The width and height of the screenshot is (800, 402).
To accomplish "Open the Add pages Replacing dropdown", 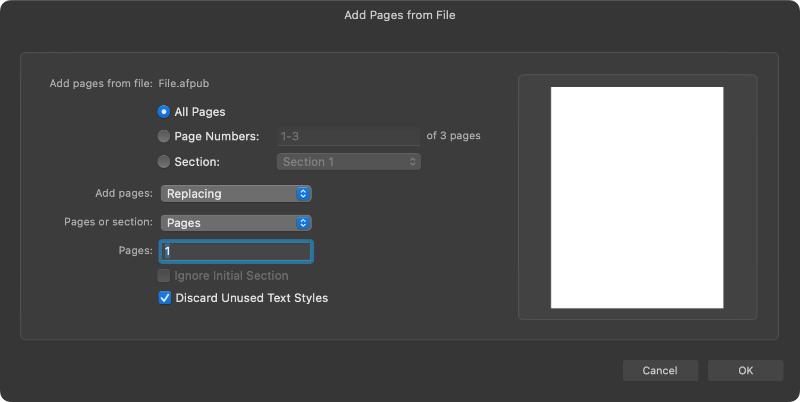I will point(236,194).
